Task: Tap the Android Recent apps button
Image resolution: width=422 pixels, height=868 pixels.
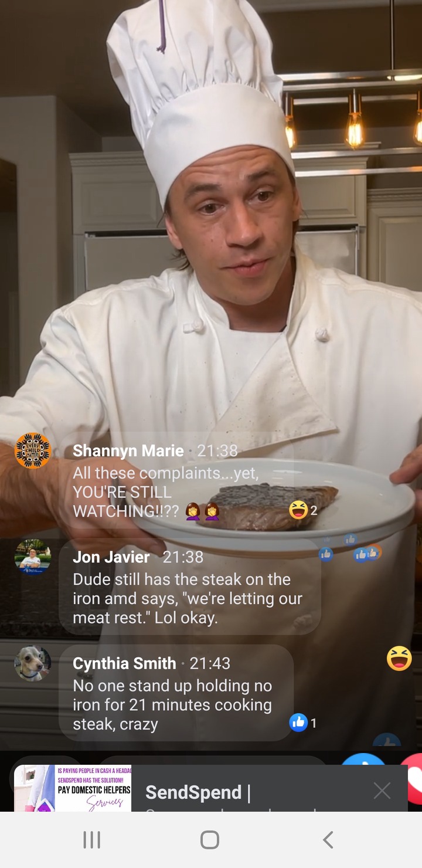Action: pos(91,840)
